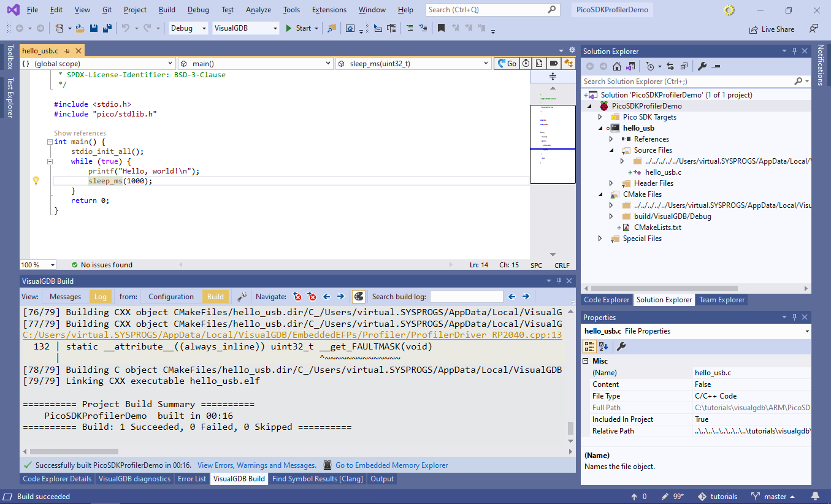Click the Property Pages wrench in Properties
This screenshot has height=504, width=831.
621,346
